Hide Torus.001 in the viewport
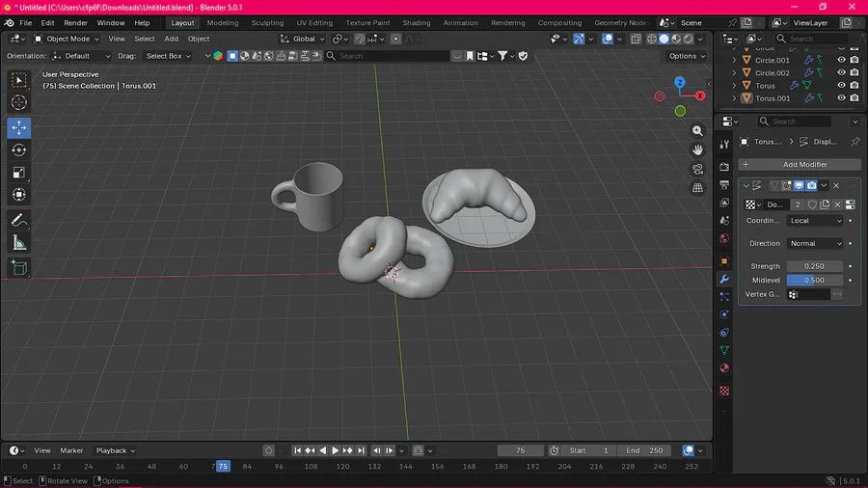This screenshot has width=868, height=488. tap(841, 98)
